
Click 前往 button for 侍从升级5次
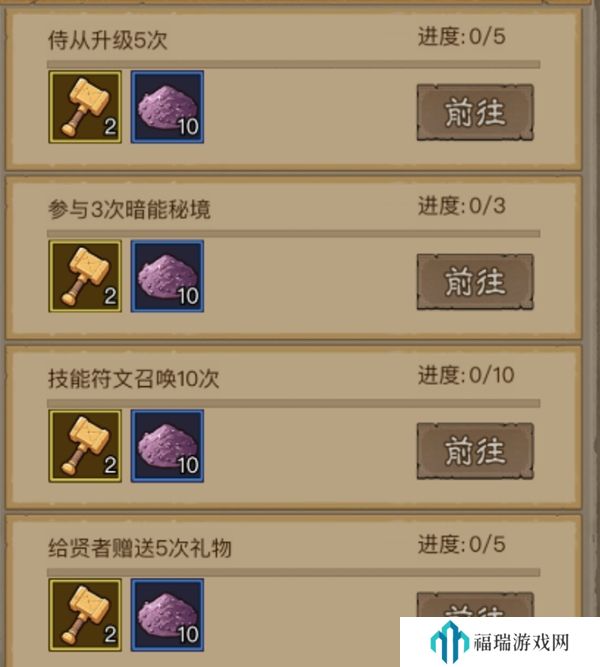pyautogui.click(x=475, y=112)
